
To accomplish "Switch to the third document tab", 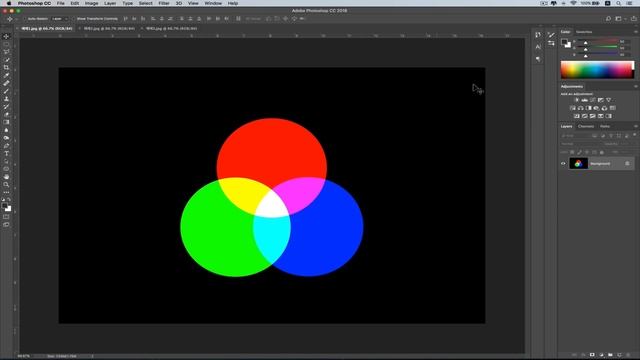I will pyautogui.click(x=171, y=29).
